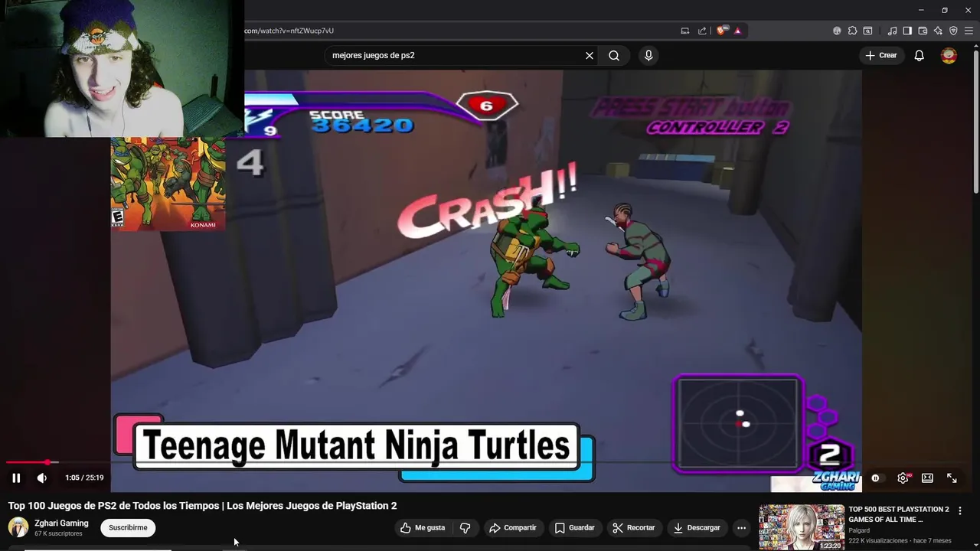The image size is (980, 551).
Task: Mute the video volume
Action: coord(42,478)
